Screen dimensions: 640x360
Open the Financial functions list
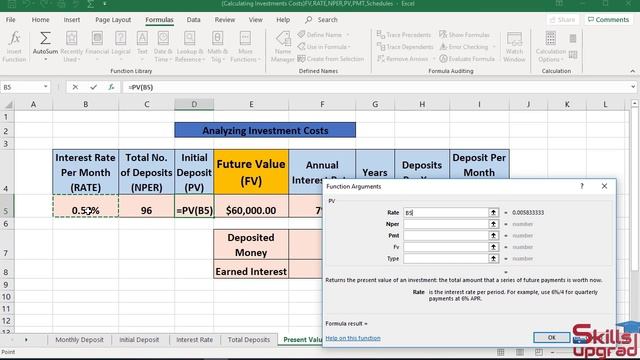coord(97,47)
